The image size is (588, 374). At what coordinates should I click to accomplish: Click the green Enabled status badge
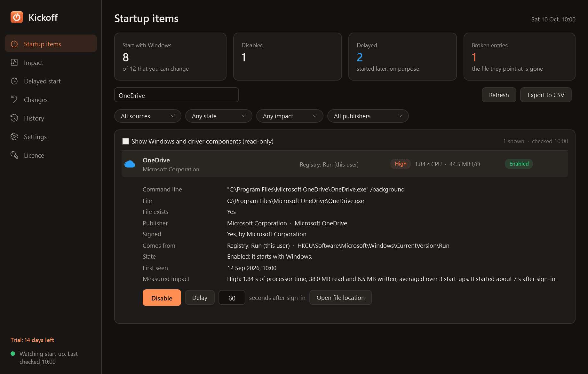(x=519, y=164)
